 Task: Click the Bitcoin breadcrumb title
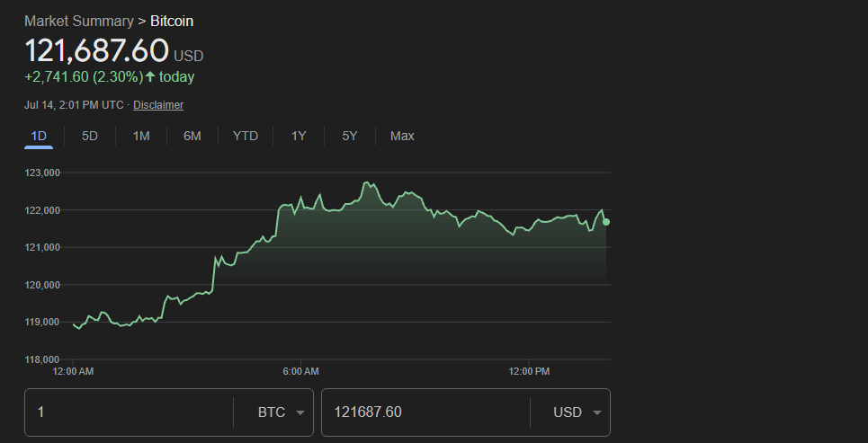(172, 22)
